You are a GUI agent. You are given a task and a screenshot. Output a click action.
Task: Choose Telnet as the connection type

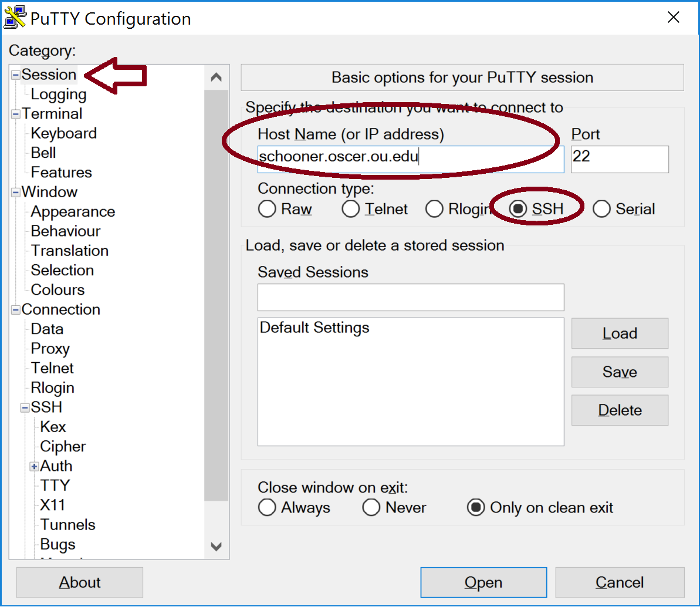click(x=351, y=209)
